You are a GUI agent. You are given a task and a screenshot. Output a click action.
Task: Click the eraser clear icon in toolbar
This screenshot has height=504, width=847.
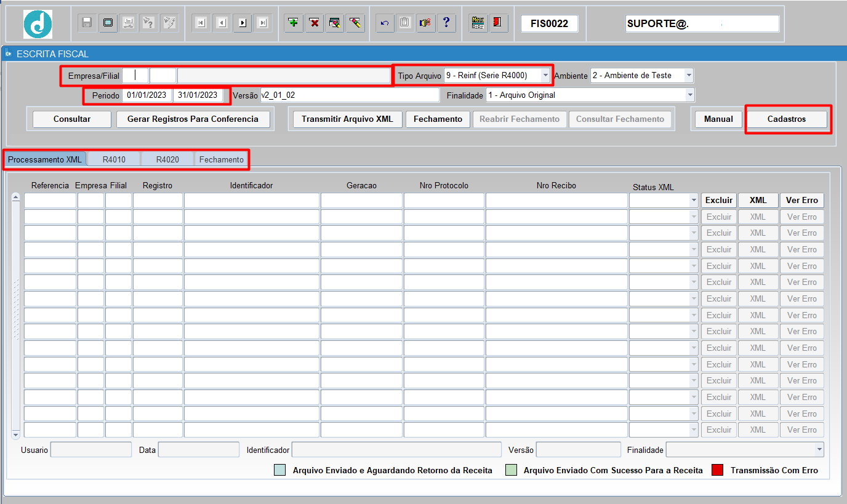tap(355, 23)
